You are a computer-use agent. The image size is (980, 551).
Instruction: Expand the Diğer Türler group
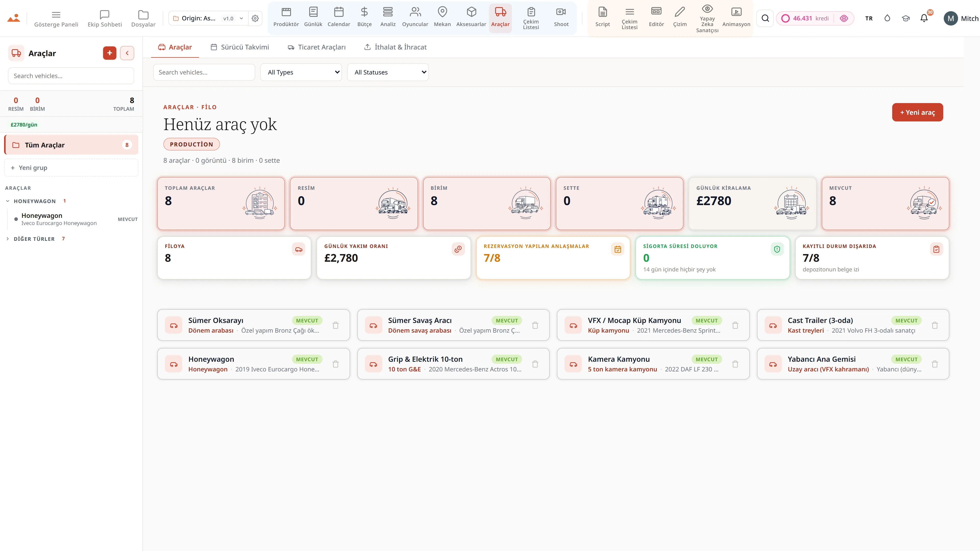click(x=34, y=239)
